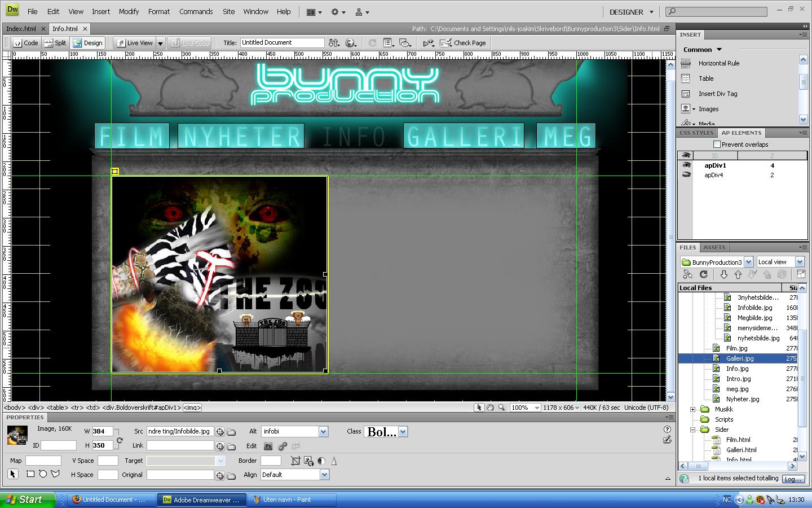This screenshot has width=812, height=508.
Task: Toggle visibility eye for apDiv1
Action: click(686, 165)
